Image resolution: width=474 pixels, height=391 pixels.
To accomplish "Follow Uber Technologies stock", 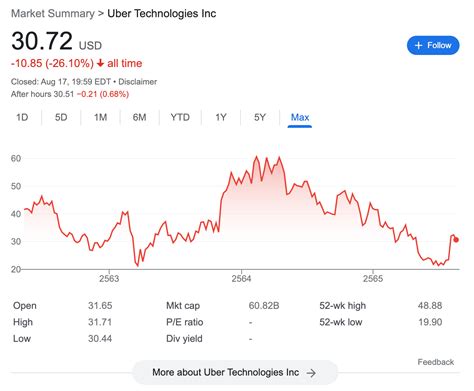I will (x=433, y=45).
